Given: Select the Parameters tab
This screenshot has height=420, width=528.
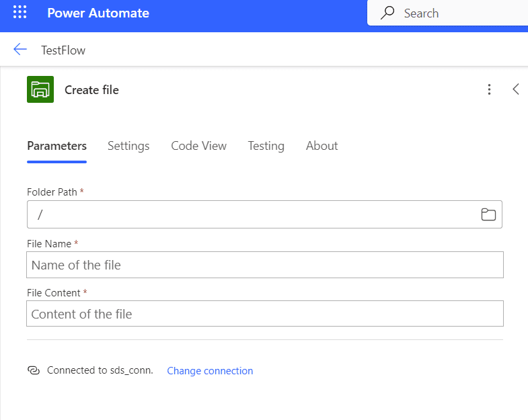Looking at the screenshot, I should pos(57,146).
